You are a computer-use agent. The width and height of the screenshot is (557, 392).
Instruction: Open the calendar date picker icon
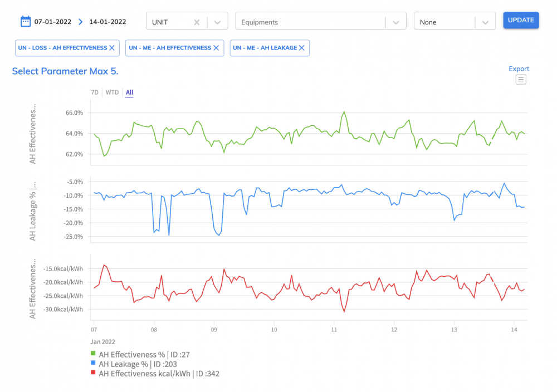pos(25,21)
